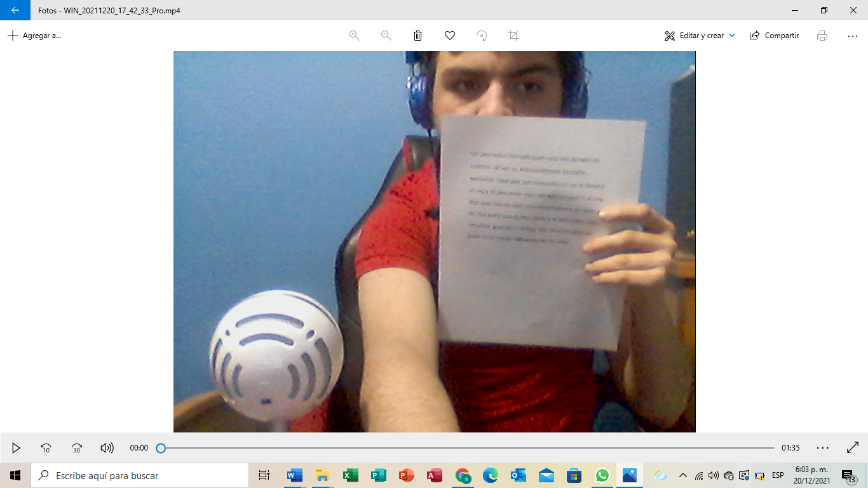Launch Word from the taskbar
This screenshot has width=868, height=488.
tap(295, 475)
